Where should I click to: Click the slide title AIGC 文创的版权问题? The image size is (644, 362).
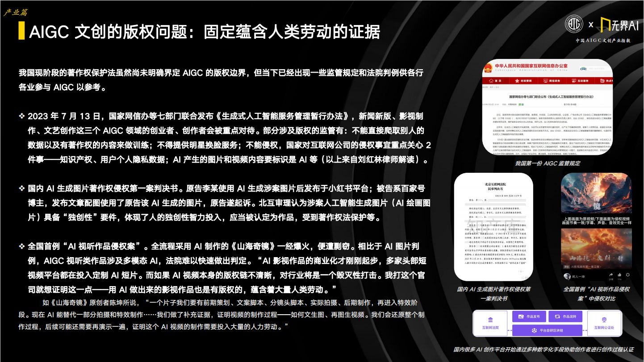click(x=205, y=32)
